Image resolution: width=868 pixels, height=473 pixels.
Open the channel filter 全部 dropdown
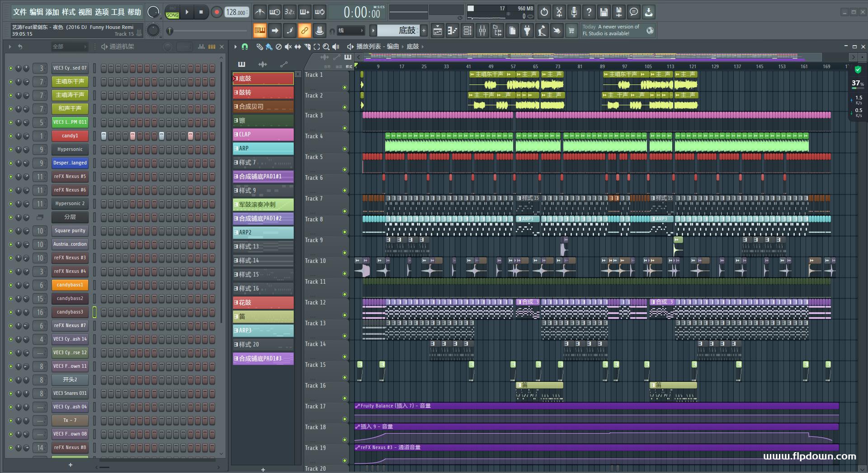(69, 47)
